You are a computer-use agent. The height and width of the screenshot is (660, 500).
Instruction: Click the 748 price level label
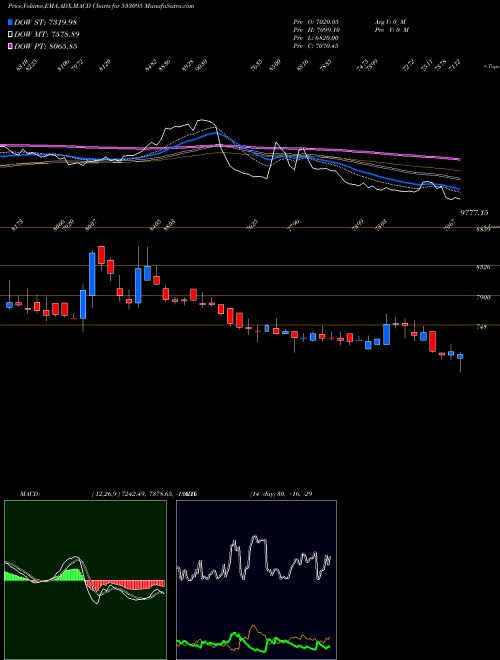pos(481,326)
